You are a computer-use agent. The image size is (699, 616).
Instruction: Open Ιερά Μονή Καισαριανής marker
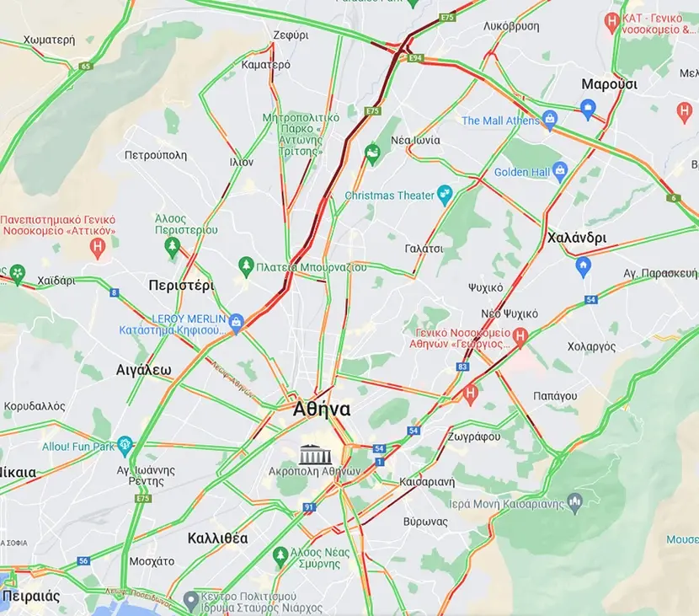click(x=575, y=502)
